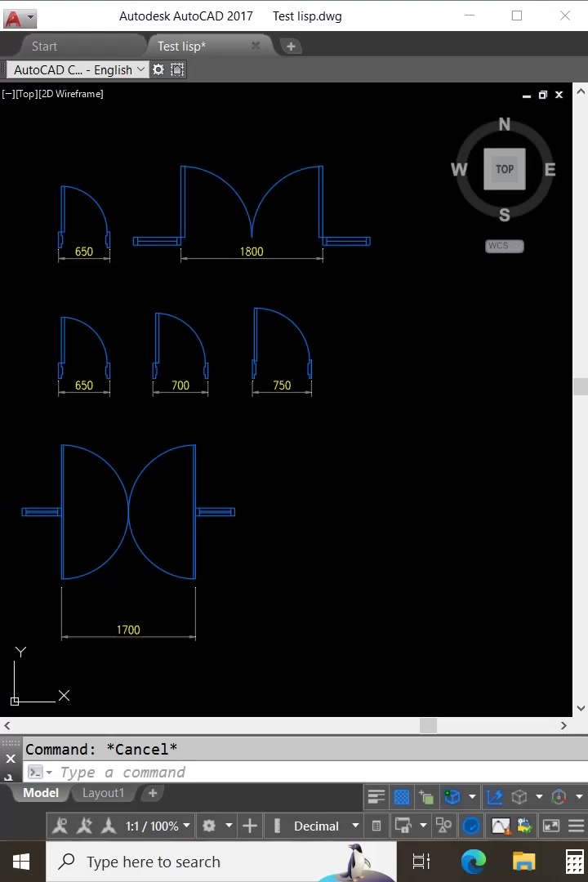The image size is (588, 882).
Task: Click the Gizmo icon
Action: click(x=559, y=796)
